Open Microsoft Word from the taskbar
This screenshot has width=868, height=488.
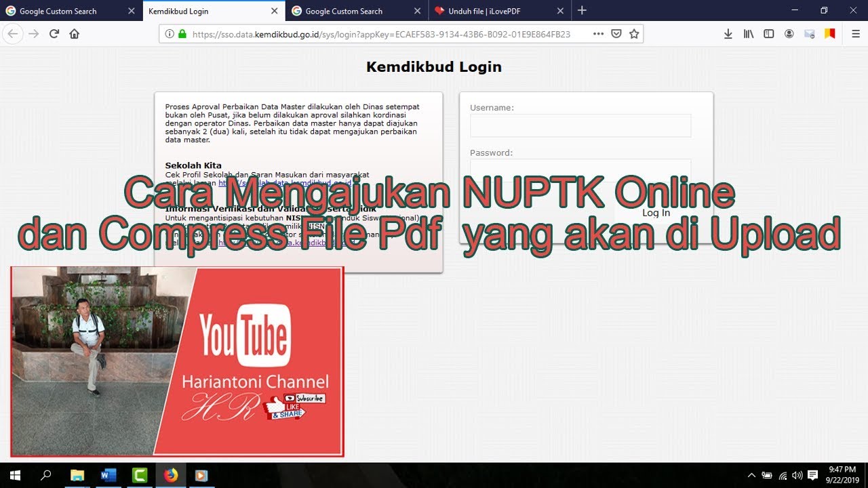tap(108, 475)
